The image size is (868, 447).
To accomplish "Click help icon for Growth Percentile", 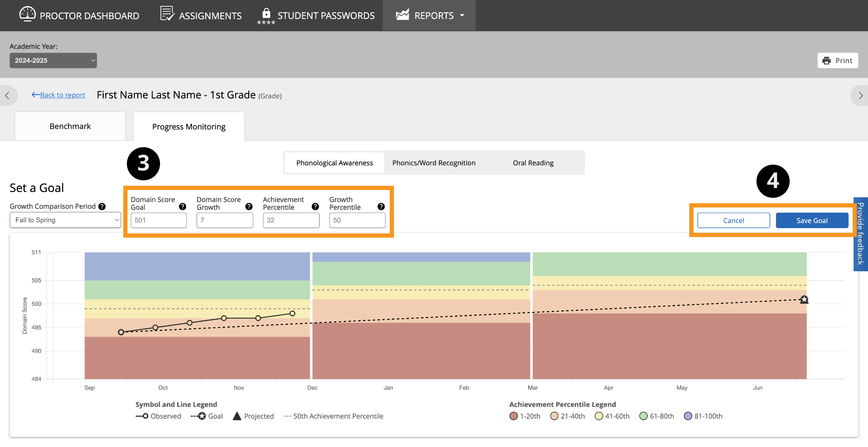I will 381,206.
